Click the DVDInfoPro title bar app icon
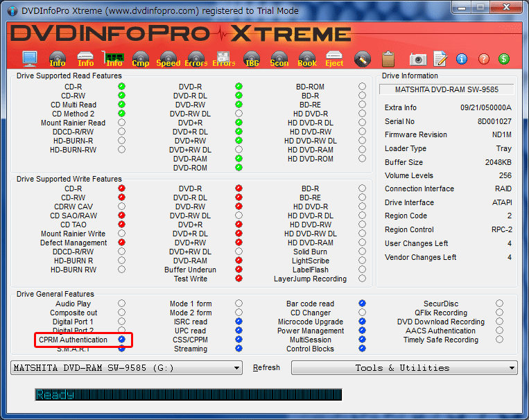 click(12, 11)
